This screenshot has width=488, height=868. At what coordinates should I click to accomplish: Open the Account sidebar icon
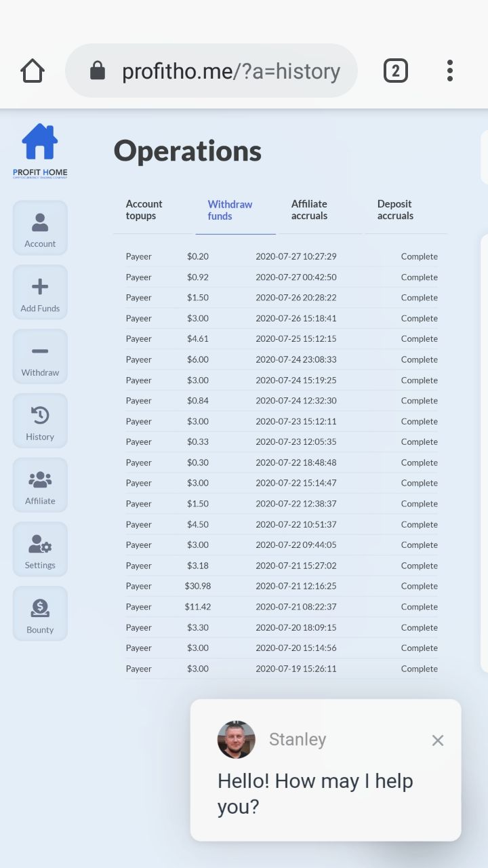coord(40,222)
